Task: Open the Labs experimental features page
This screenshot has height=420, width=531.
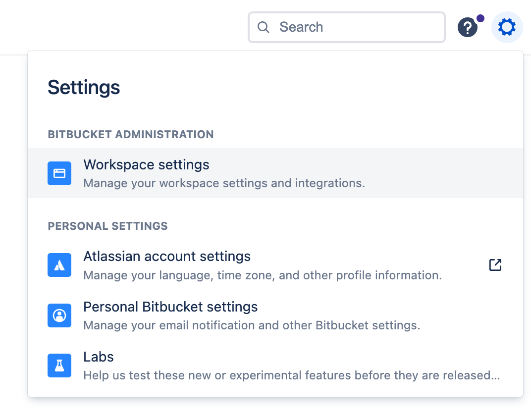Action: [x=99, y=357]
